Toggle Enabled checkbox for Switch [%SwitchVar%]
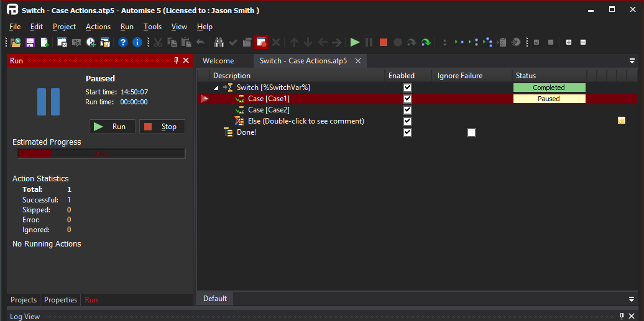Image resolution: width=644 pixels, height=321 pixels. [x=407, y=88]
